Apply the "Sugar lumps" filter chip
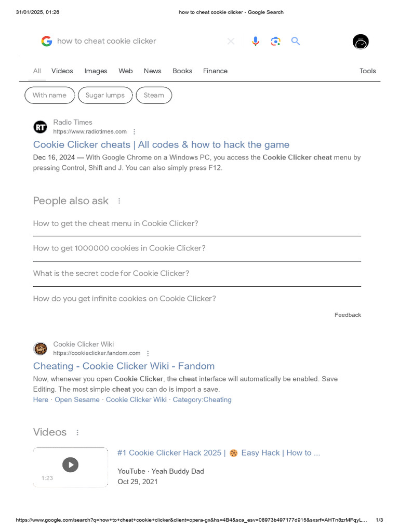Screen dimensions: 399x532 point(105,95)
